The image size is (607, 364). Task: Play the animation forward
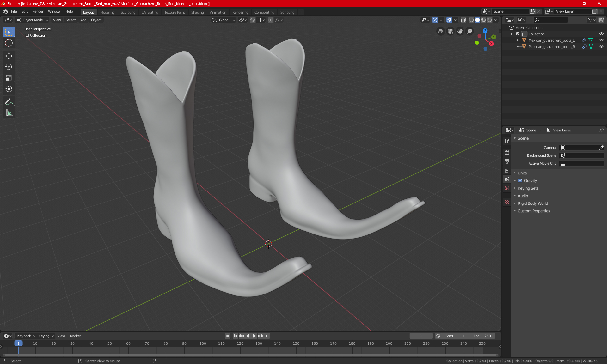click(254, 336)
